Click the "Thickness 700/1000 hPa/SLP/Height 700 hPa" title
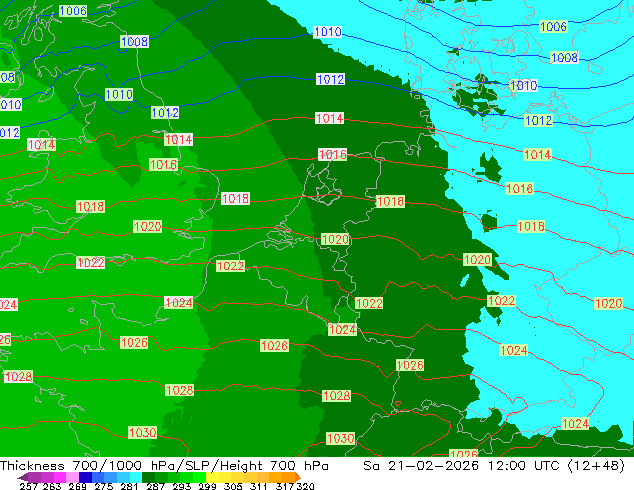The image size is (634, 490). 164,466
